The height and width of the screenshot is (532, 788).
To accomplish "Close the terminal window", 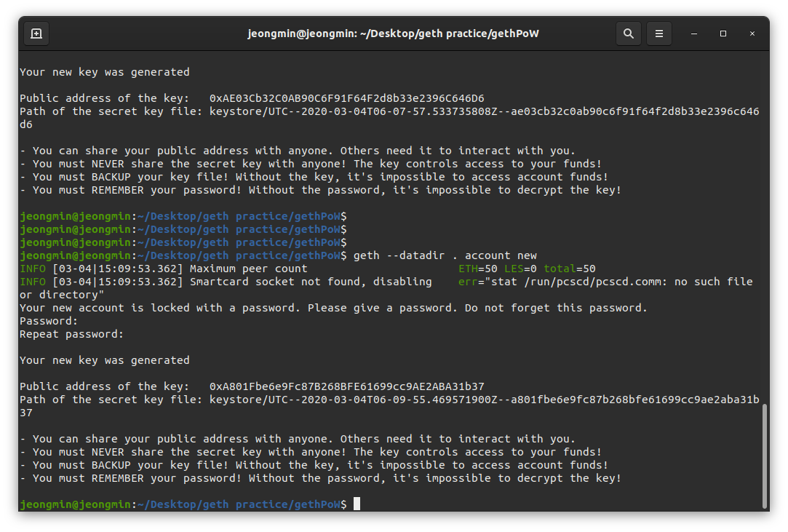I will click(752, 33).
